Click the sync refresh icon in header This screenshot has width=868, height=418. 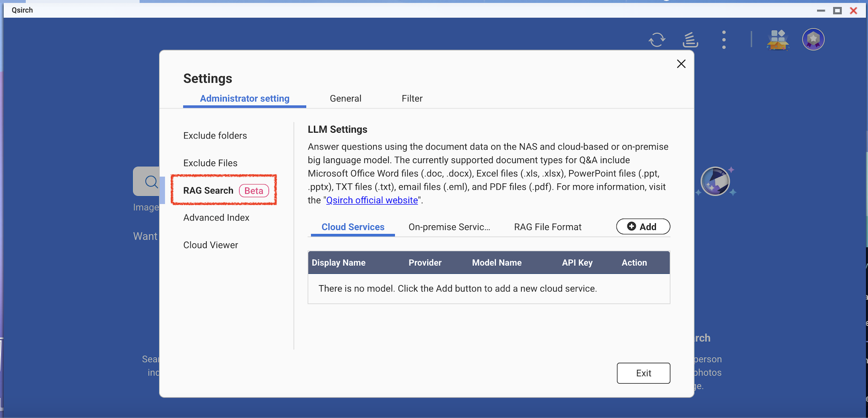657,40
